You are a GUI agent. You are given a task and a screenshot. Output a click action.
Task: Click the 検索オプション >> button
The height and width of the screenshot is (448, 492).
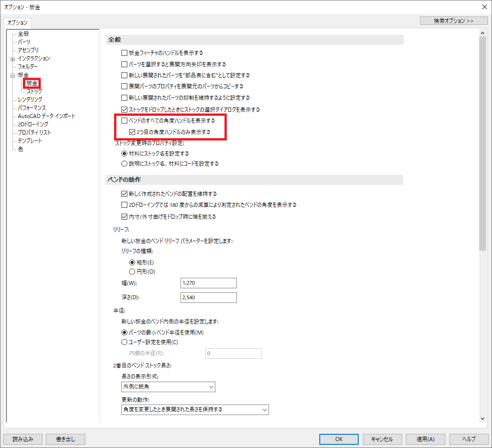point(453,20)
